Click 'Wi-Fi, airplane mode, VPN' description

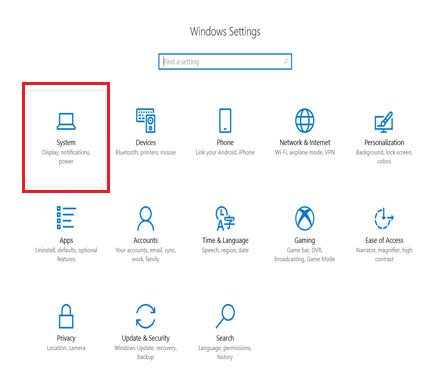(305, 152)
